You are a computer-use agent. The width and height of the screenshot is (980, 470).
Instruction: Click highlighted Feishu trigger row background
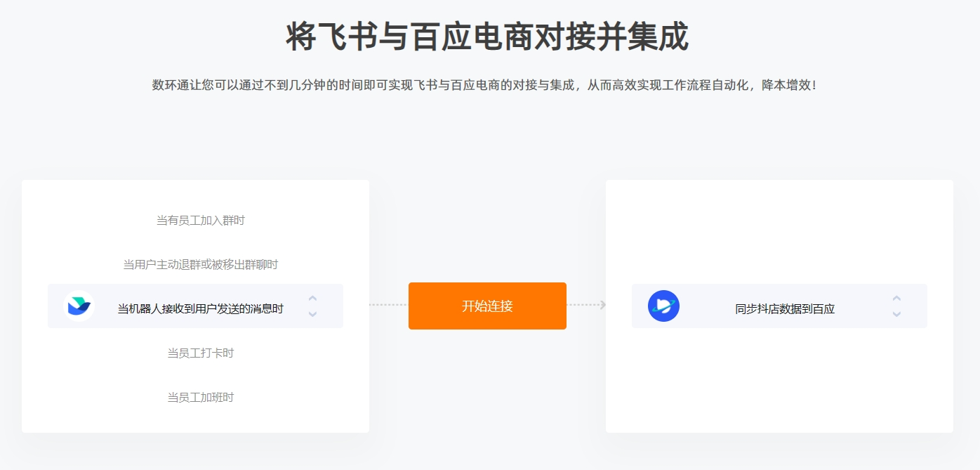[195, 306]
